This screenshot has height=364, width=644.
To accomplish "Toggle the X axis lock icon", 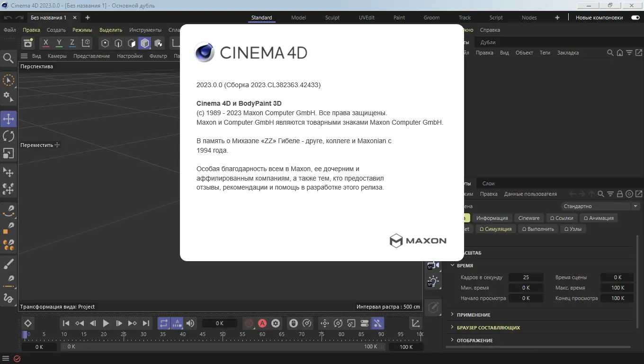I will pos(46,43).
